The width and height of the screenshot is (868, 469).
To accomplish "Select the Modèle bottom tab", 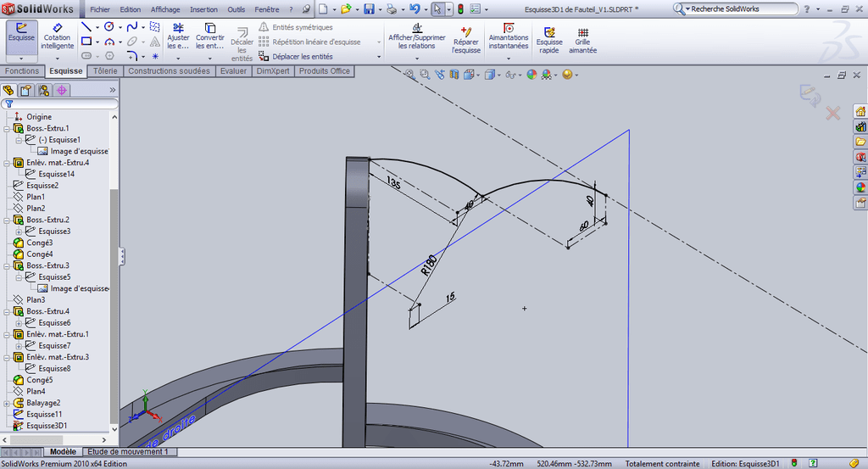I will (63, 452).
